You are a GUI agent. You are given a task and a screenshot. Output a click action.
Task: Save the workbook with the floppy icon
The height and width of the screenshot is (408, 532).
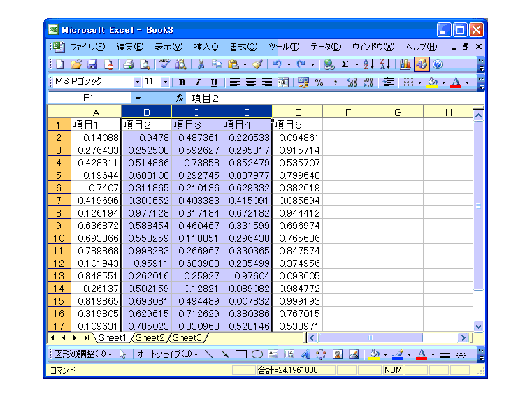92,64
